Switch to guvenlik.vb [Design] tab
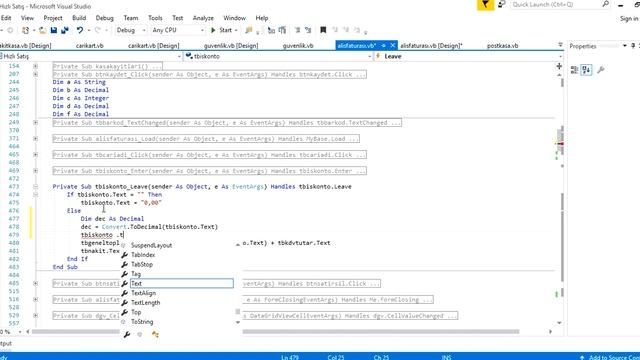The width and height of the screenshot is (640, 360). pos(231,46)
